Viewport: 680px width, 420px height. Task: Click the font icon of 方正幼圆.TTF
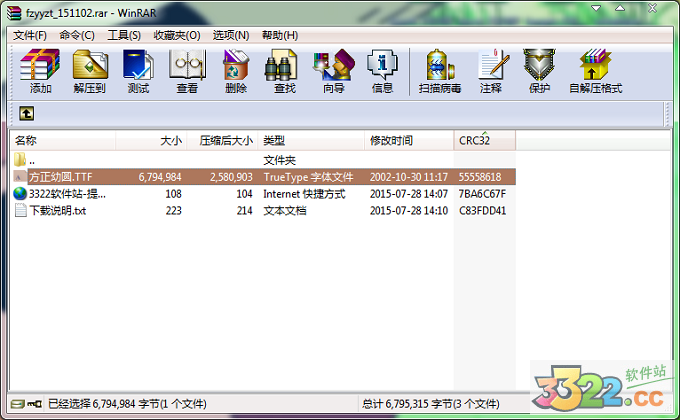[x=20, y=177]
